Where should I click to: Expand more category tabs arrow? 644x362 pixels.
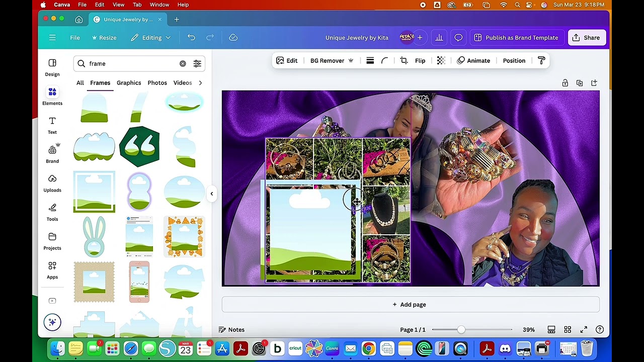(x=200, y=83)
